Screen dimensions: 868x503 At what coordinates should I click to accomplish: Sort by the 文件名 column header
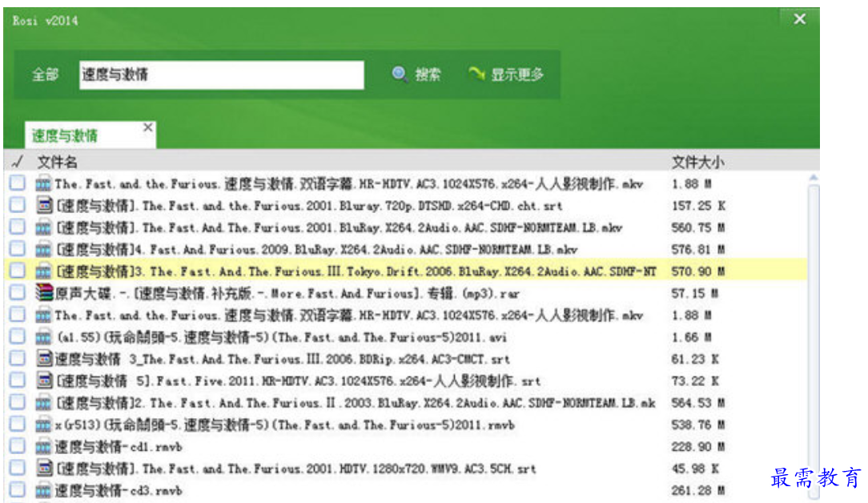(57, 163)
